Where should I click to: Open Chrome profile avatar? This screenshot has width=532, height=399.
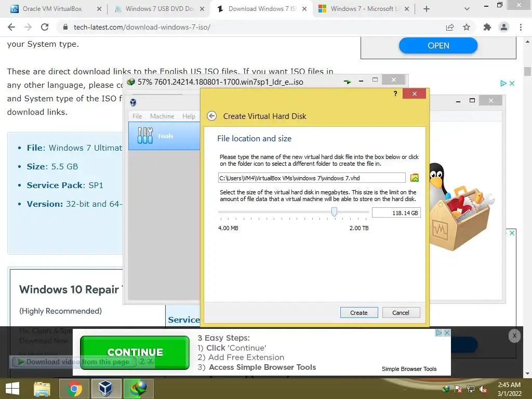(x=504, y=27)
